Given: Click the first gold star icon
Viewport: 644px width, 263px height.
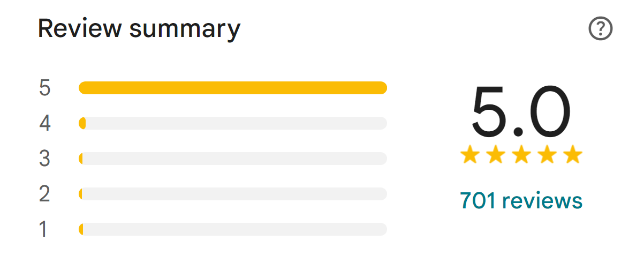Looking at the screenshot, I should point(470,154).
